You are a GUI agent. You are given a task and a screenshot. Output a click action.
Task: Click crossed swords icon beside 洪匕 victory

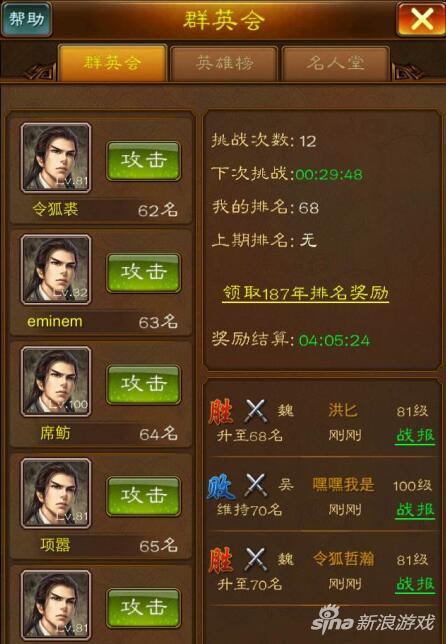[256, 411]
